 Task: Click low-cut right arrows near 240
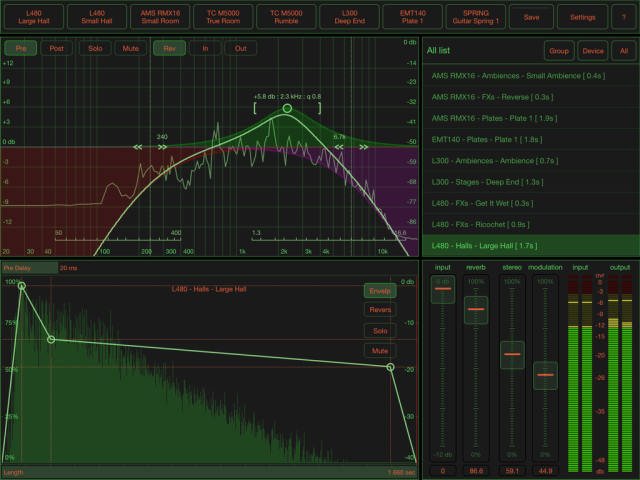162,147
